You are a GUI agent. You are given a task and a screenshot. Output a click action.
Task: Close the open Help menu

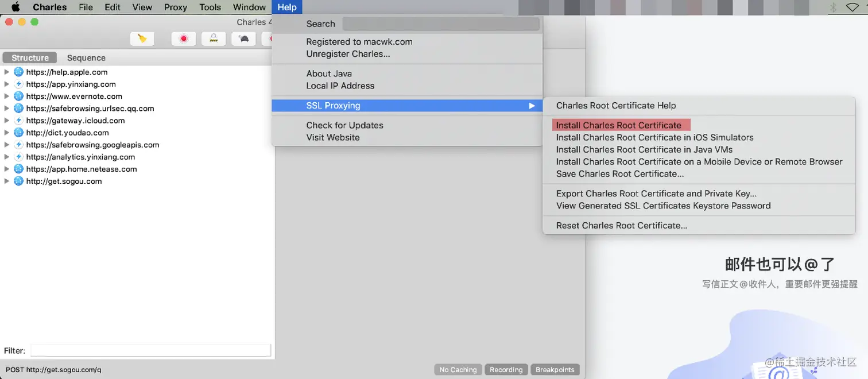[x=287, y=7]
